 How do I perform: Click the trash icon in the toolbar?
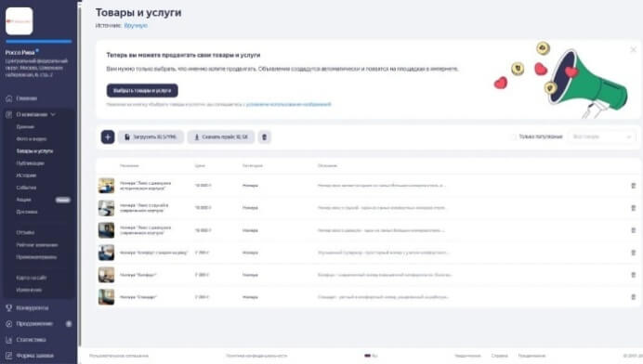click(265, 136)
